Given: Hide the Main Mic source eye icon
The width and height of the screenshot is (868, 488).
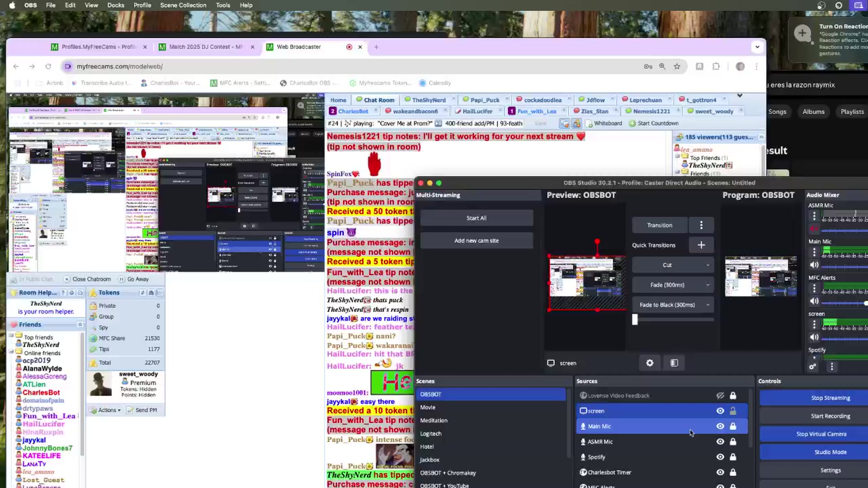Looking at the screenshot, I should [x=720, y=426].
